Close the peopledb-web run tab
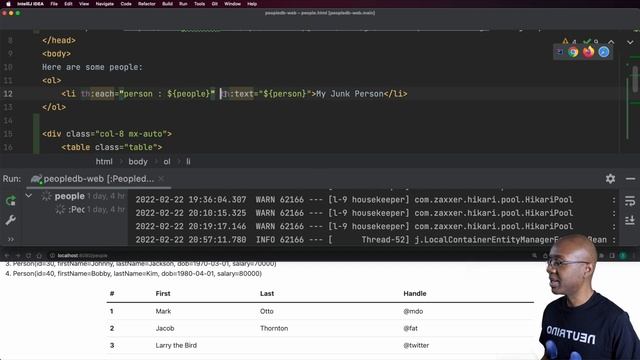Screen dimensions: 640x360 click(161, 179)
